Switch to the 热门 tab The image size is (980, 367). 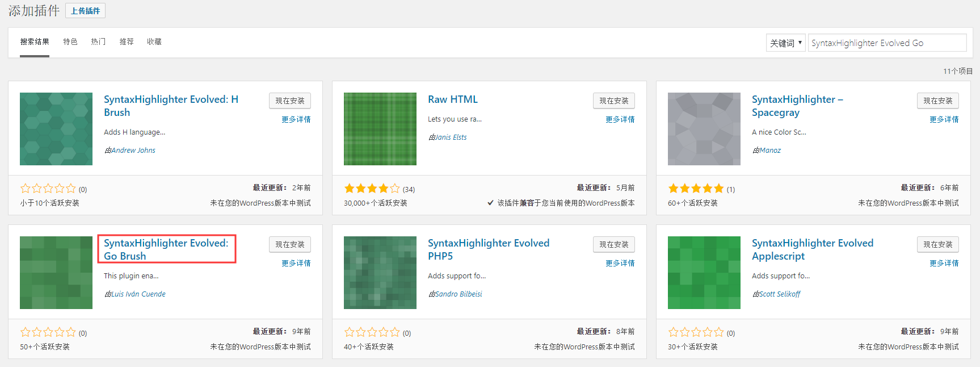(x=98, y=42)
